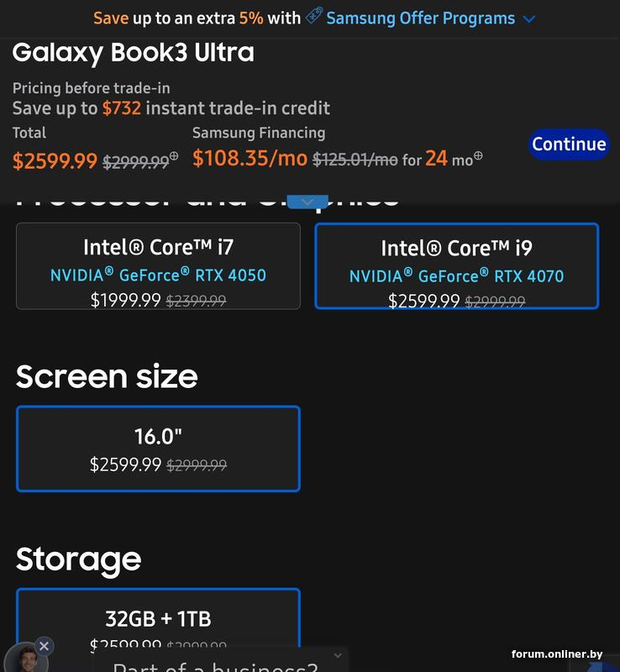The height and width of the screenshot is (672, 620).
Task: Click the Samsung Offer Programs tag icon
Action: click(x=314, y=17)
